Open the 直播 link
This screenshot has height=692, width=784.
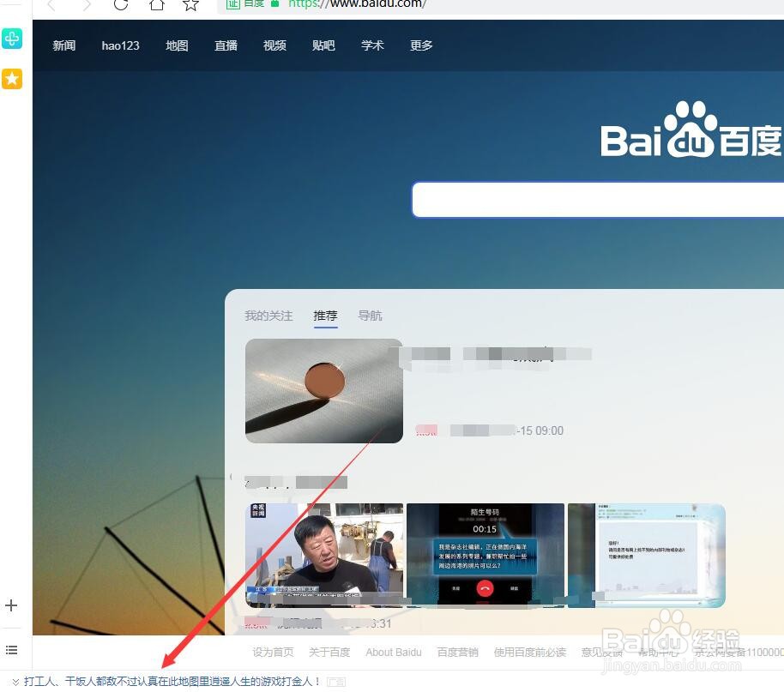pos(226,45)
